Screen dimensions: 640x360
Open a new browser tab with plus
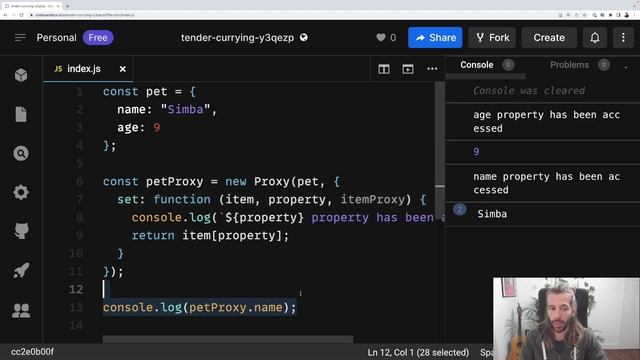67,6
